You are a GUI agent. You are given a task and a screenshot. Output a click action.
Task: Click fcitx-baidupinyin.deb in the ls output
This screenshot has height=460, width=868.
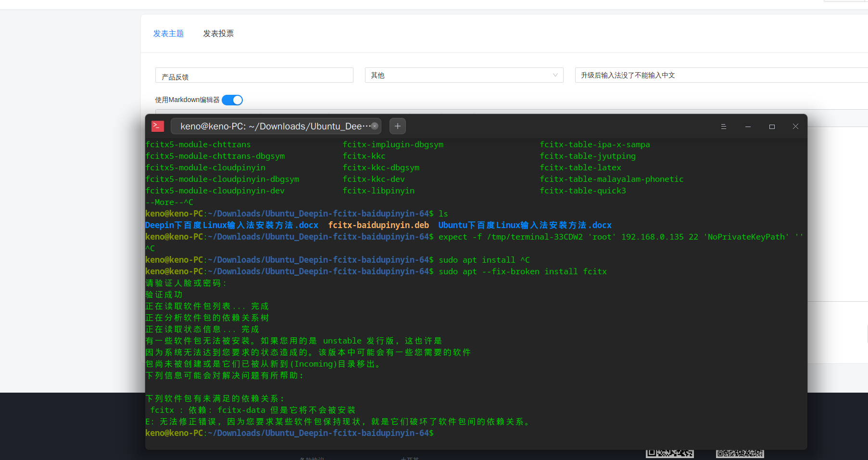(378, 225)
